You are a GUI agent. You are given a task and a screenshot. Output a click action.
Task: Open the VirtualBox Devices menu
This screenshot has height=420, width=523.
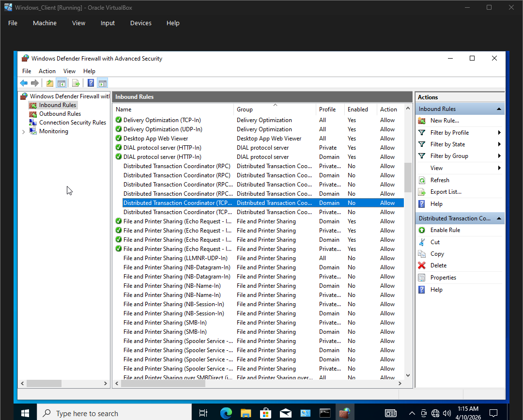(x=141, y=23)
